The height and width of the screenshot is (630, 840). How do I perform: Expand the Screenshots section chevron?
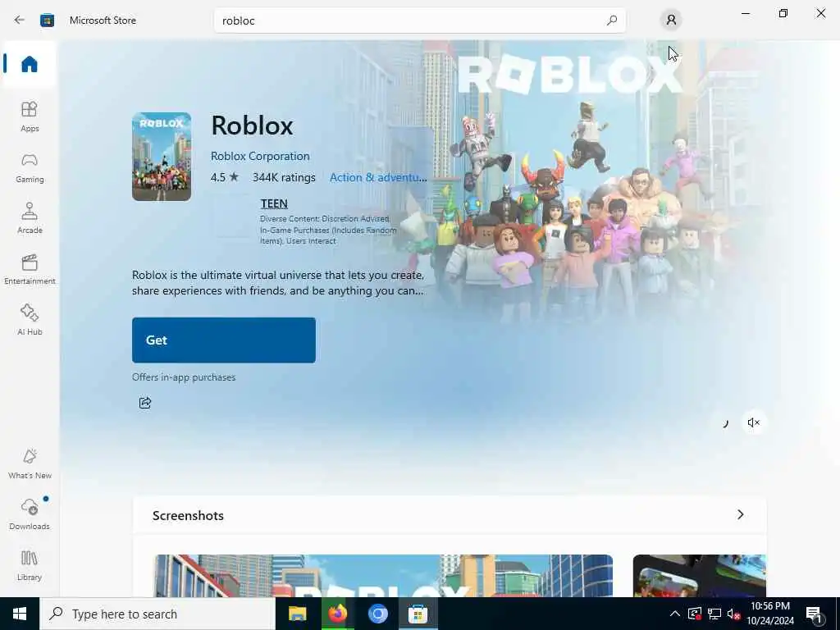(x=741, y=514)
